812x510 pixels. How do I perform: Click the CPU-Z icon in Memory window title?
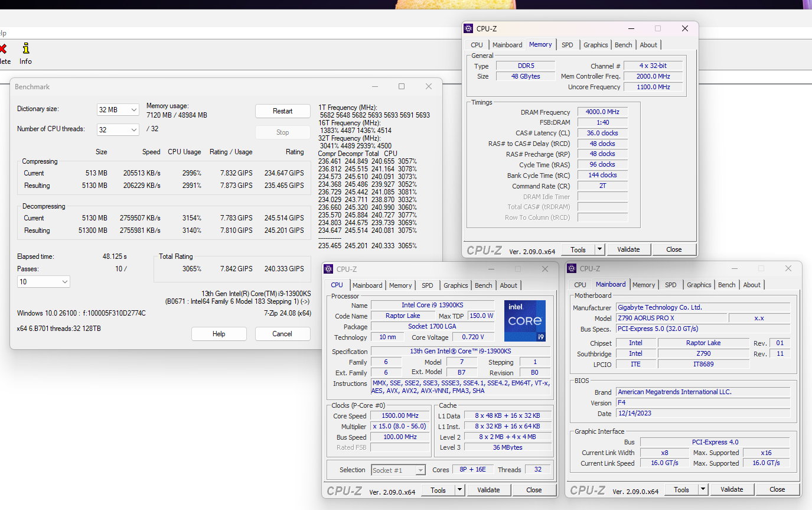(468, 28)
